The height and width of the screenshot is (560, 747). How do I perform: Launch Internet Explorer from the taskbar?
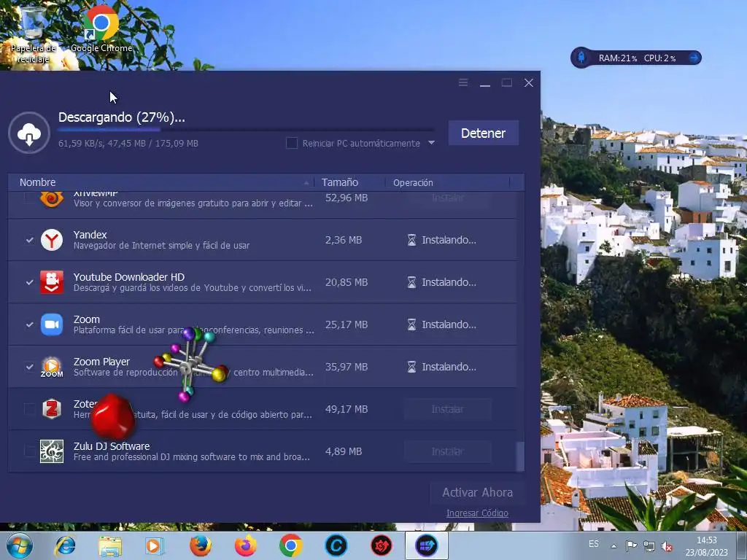click(65, 545)
